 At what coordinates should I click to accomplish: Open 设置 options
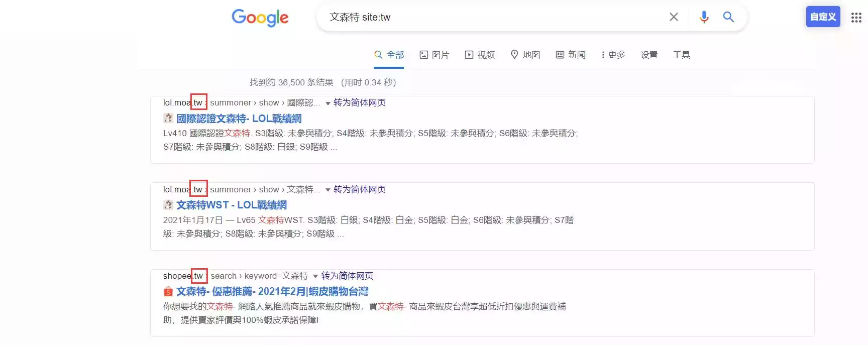tap(649, 55)
